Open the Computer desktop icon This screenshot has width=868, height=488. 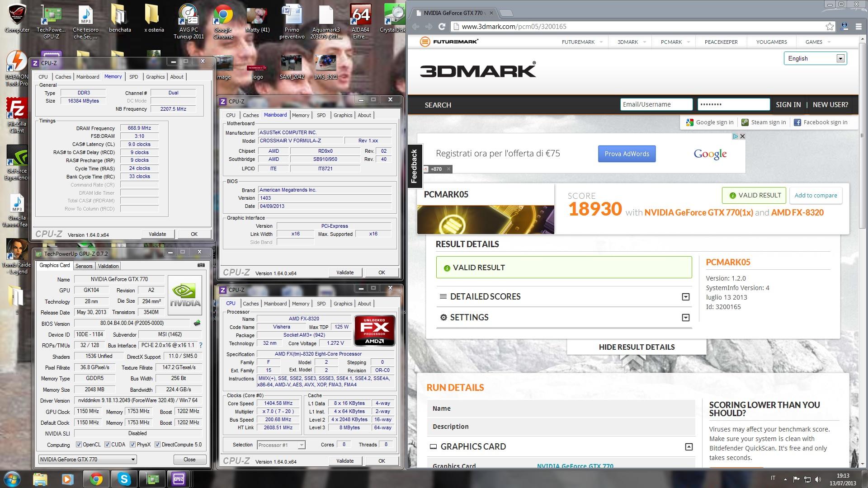(17, 19)
